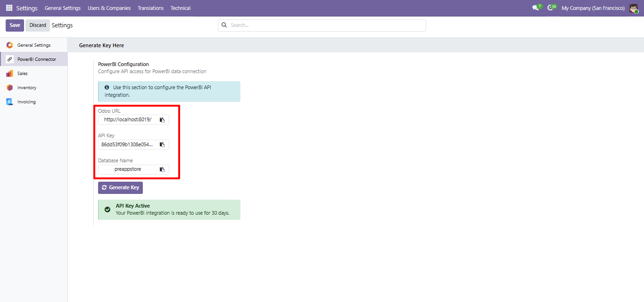Click the search magnifier icon
The image size is (644, 302).
click(x=224, y=25)
